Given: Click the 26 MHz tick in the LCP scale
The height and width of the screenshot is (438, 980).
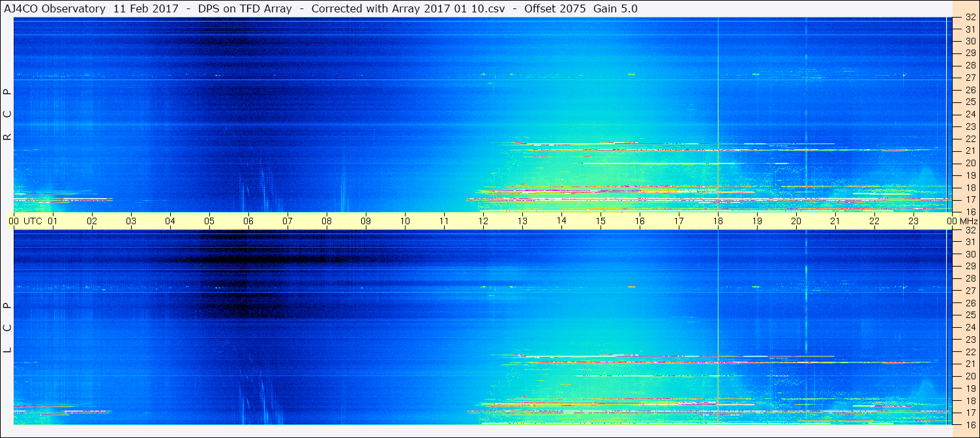Looking at the screenshot, I should (x=970, y=303).
